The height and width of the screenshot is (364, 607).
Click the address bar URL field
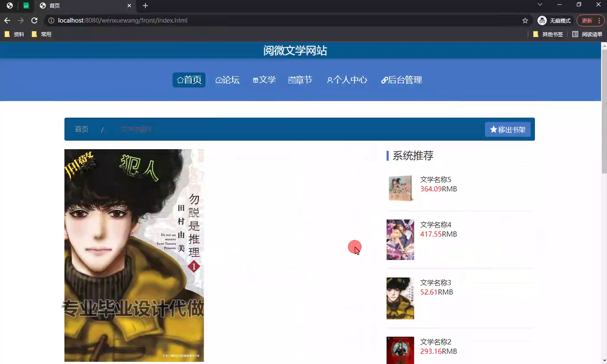click(287, 20)
